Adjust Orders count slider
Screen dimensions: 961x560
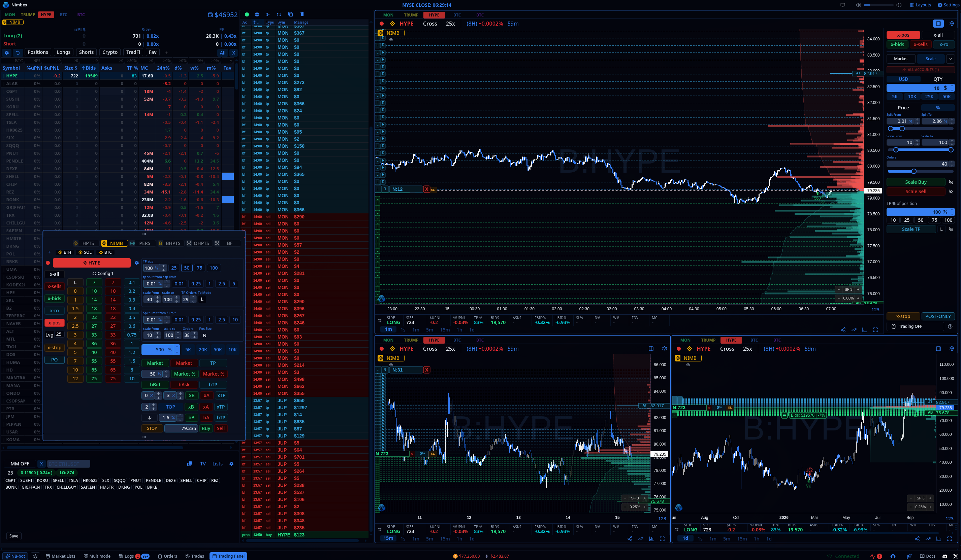920,171
